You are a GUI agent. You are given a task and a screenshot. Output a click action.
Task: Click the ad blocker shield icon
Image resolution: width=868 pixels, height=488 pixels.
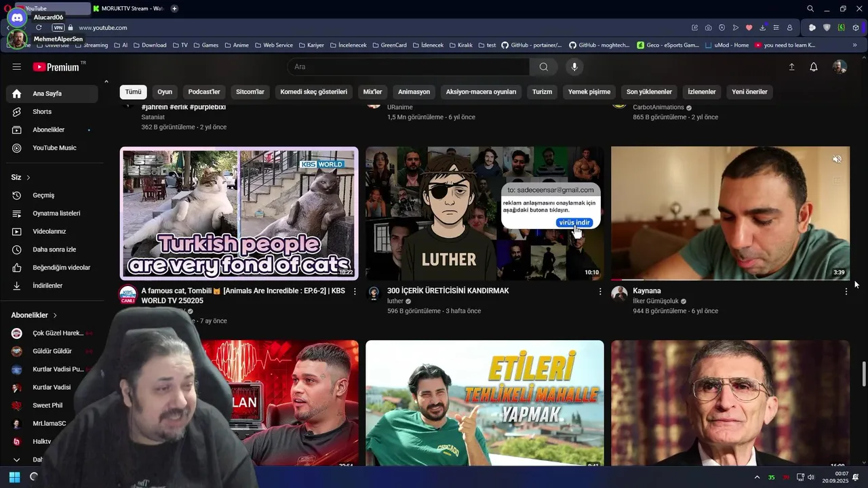(x=827, y=28)
